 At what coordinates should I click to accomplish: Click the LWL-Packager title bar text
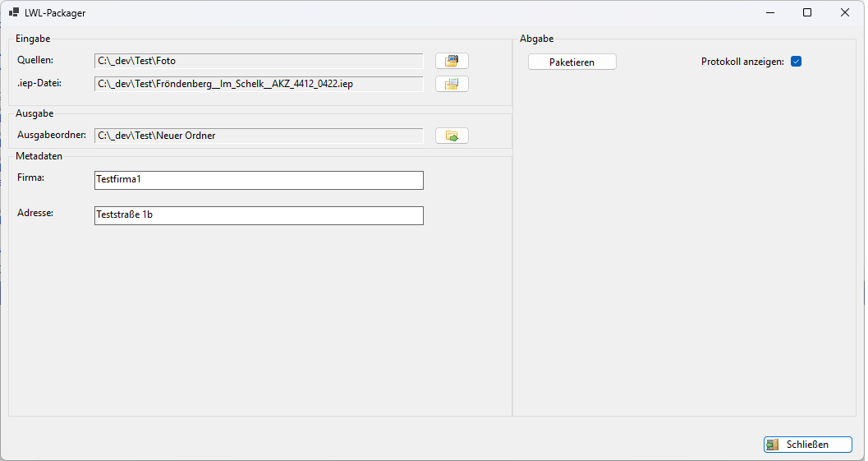pyautogui.click(x=55, y=13)
